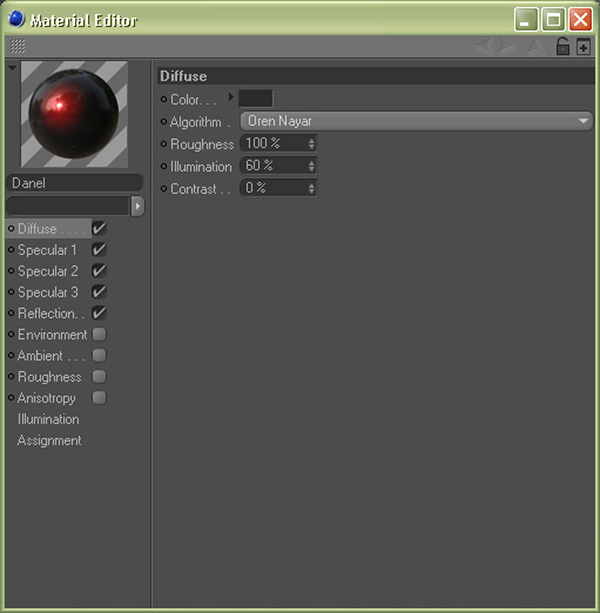Enable the Ambient channel checkbox
Screen dimensions: 600x613
coord(99,355)
